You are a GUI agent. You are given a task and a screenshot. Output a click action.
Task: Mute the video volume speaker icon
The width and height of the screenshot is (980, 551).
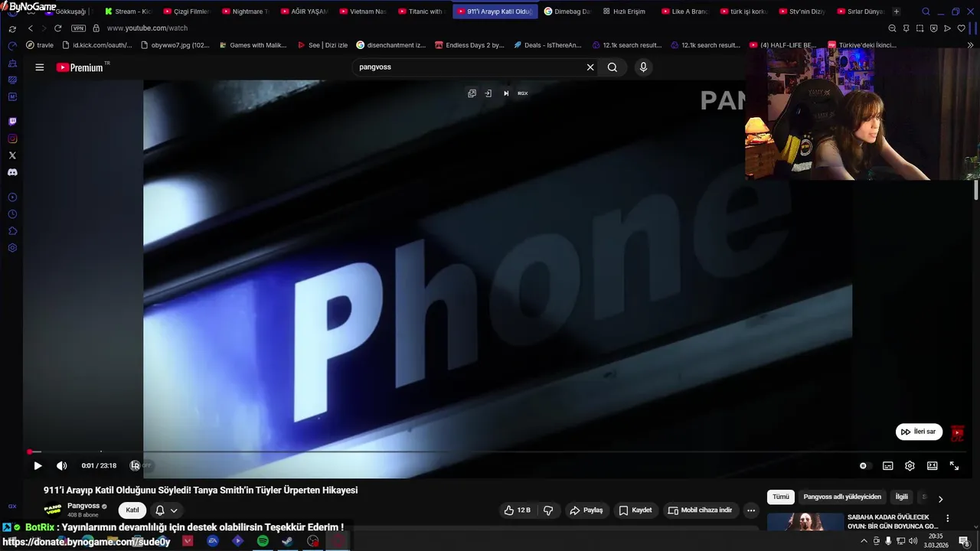[x=62, y=465]
